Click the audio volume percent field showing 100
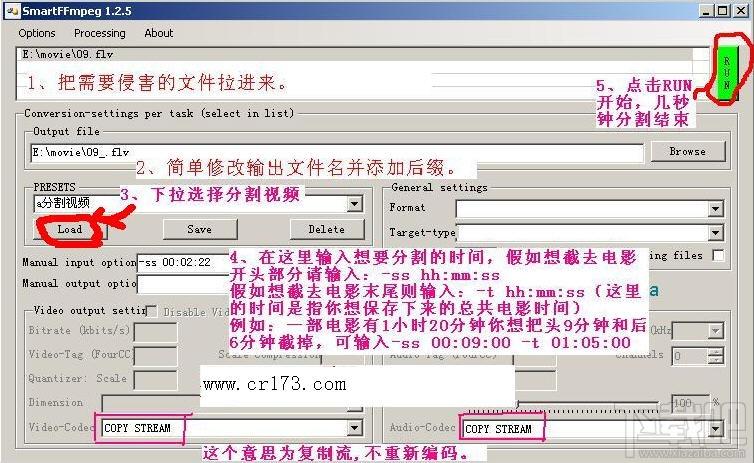The width and height of the screenshot is (754, 463). point(689,403)
